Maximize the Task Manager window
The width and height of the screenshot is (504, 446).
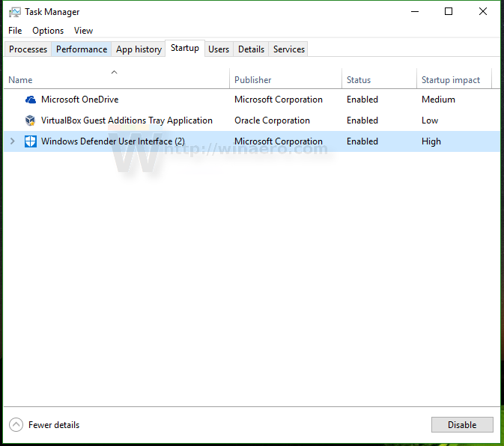(x=449, y=11)
